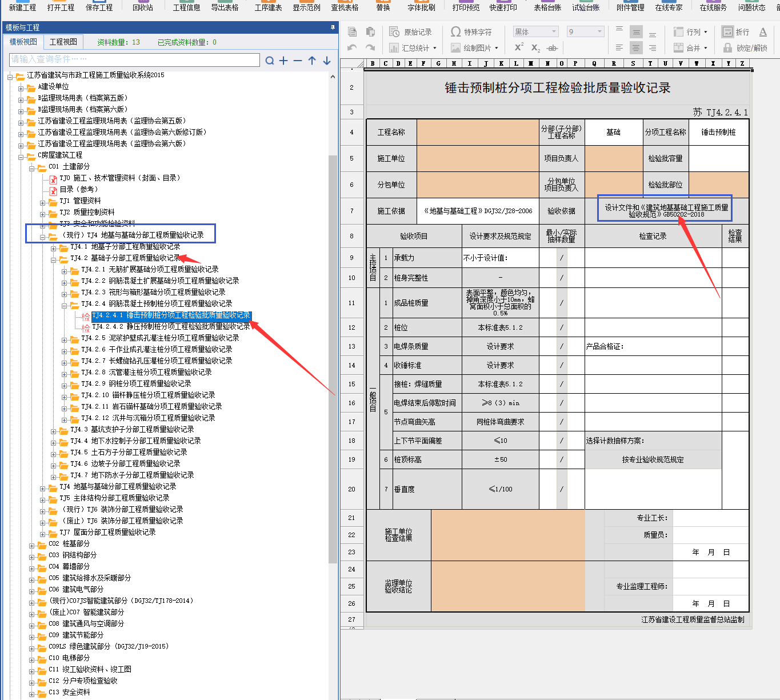Click the font color A icon
Screen dimensions: 780x700
click(x=763, y=32)
